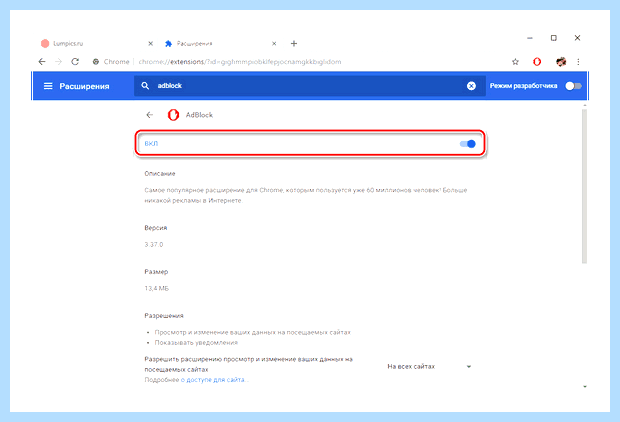Viewport: 620px width, 422px height.
Task: Bookmark this page with star icon
Action: (515, 62)
